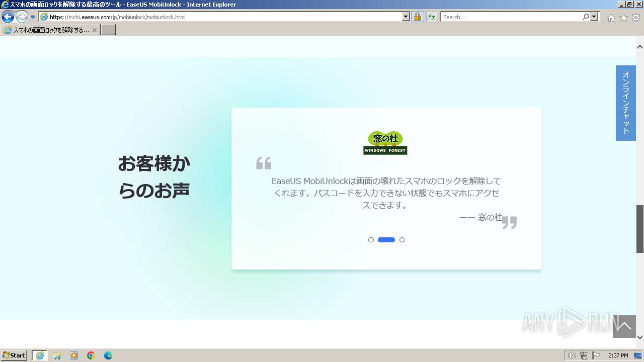644x362 pixels.
Task: Open Internet Explorer from taskbar
Action: click(x=40, y=355)
